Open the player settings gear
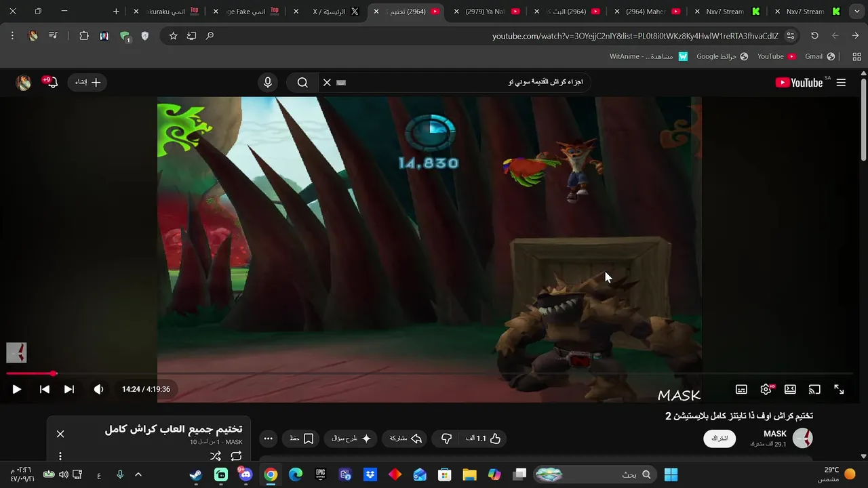 click(x=766, y=389)
